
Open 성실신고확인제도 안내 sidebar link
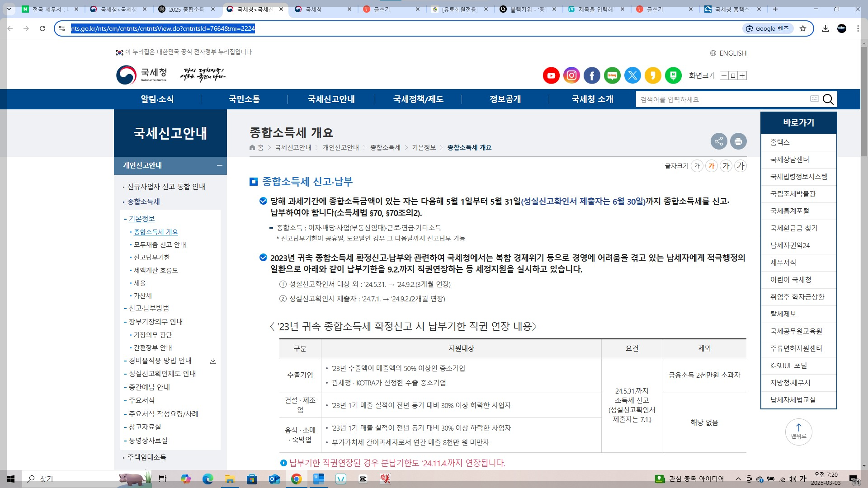tap(162, 374)
